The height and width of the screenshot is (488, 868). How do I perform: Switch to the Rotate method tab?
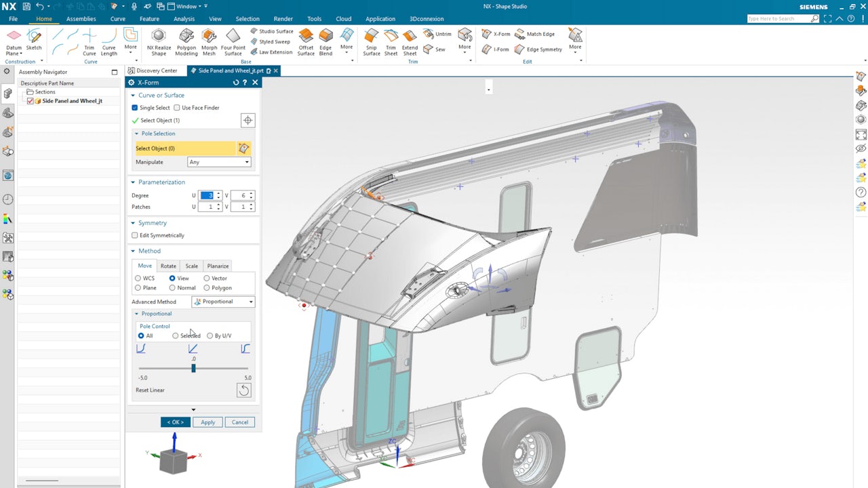167,266
